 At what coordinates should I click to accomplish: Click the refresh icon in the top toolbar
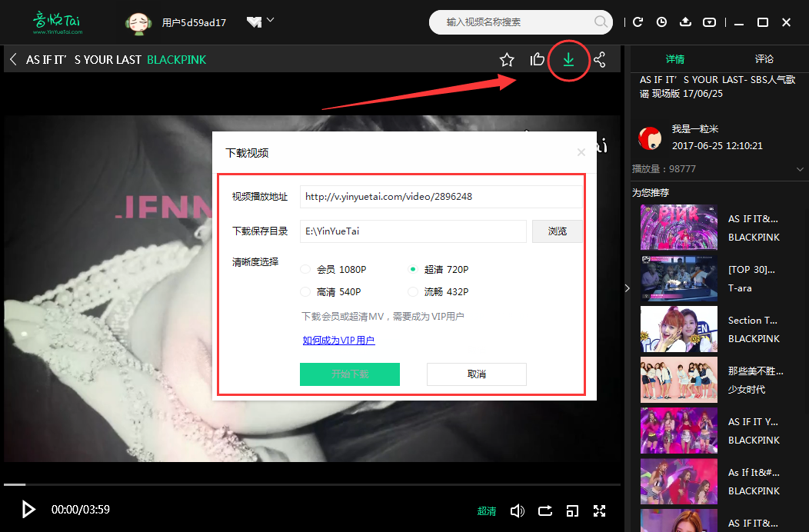tap(638, 22)
